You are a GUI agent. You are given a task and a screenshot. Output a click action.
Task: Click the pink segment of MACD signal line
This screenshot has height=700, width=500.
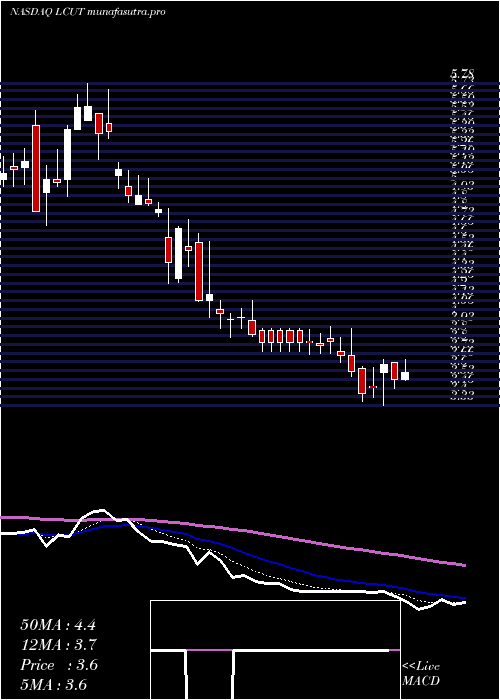pyautogui.click(x=210, y=650)
